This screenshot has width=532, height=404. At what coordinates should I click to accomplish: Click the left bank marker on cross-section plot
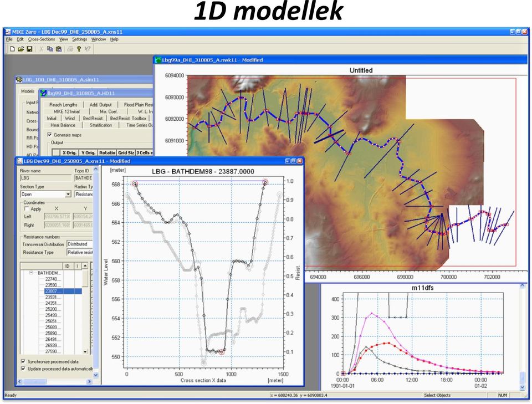135,183
